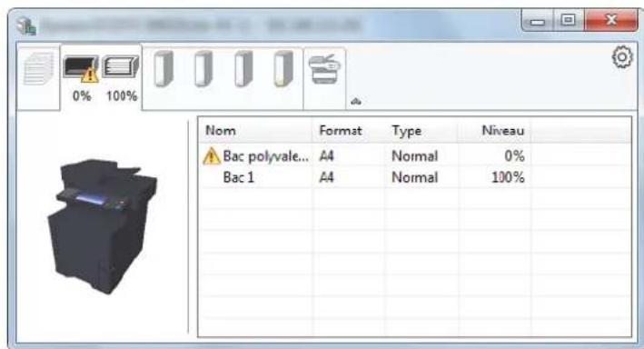Minimize the status monitor window
The height and width of the screenshot is (349, 644).
tap(537, 21)
